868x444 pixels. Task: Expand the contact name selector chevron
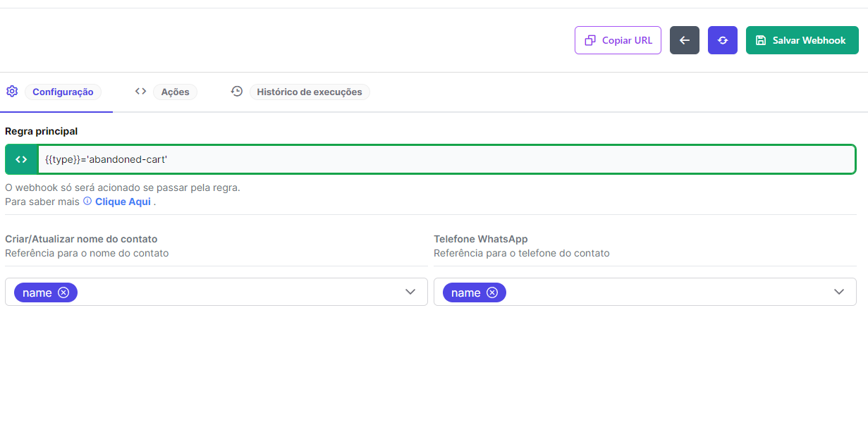[x=410, y=292]
